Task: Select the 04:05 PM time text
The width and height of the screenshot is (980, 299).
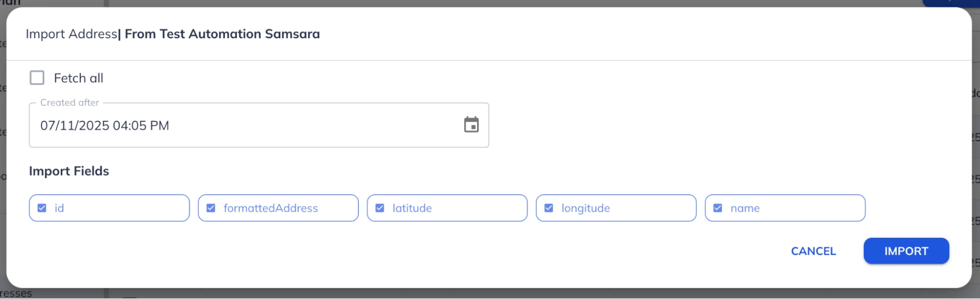Action: (x=141, y=125)
